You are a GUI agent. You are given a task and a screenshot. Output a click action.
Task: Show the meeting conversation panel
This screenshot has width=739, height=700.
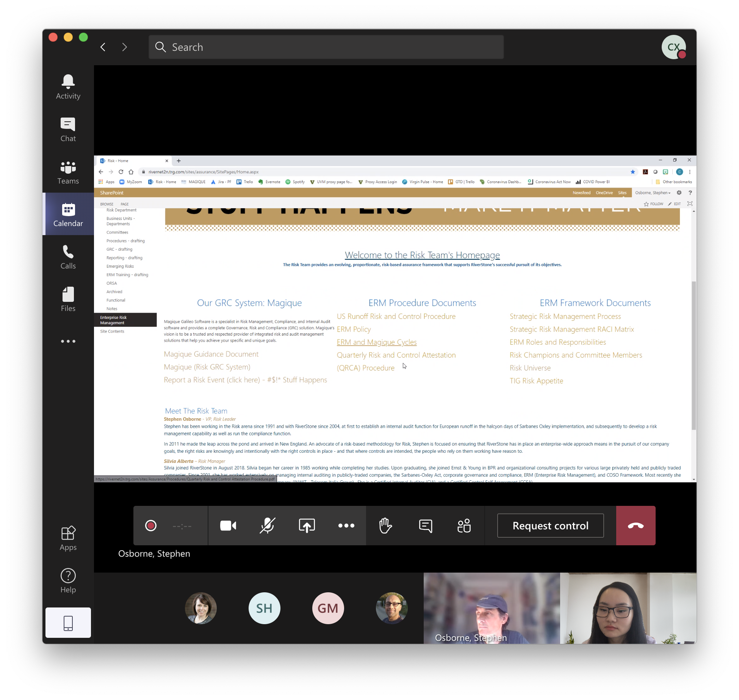click(x=425, y=526)
